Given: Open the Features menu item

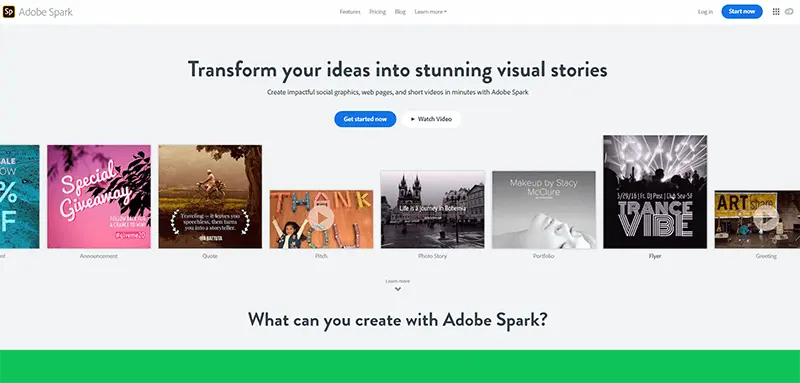Looking at the screenshot, I should coord(350,12).
